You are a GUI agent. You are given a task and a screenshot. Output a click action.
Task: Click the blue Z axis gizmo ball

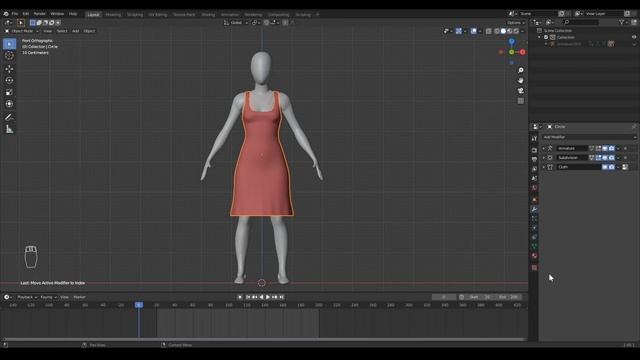pyautogui.click(x=511, y=42)
